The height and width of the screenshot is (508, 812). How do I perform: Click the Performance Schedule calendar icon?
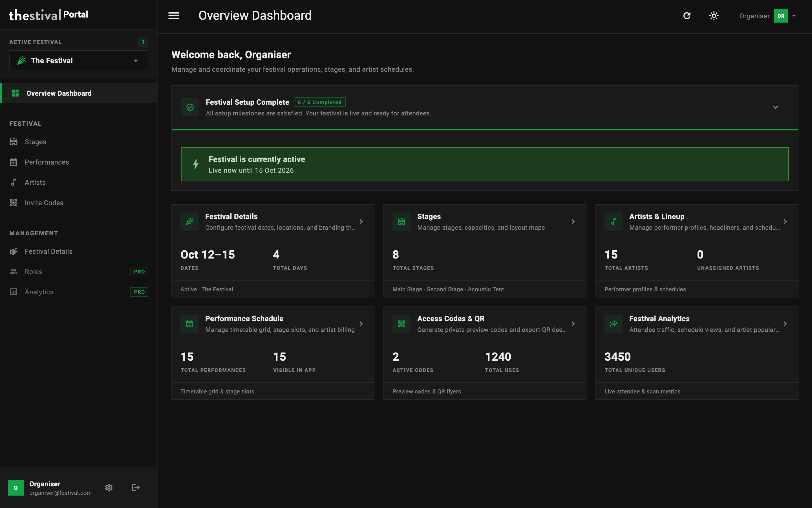189,323
